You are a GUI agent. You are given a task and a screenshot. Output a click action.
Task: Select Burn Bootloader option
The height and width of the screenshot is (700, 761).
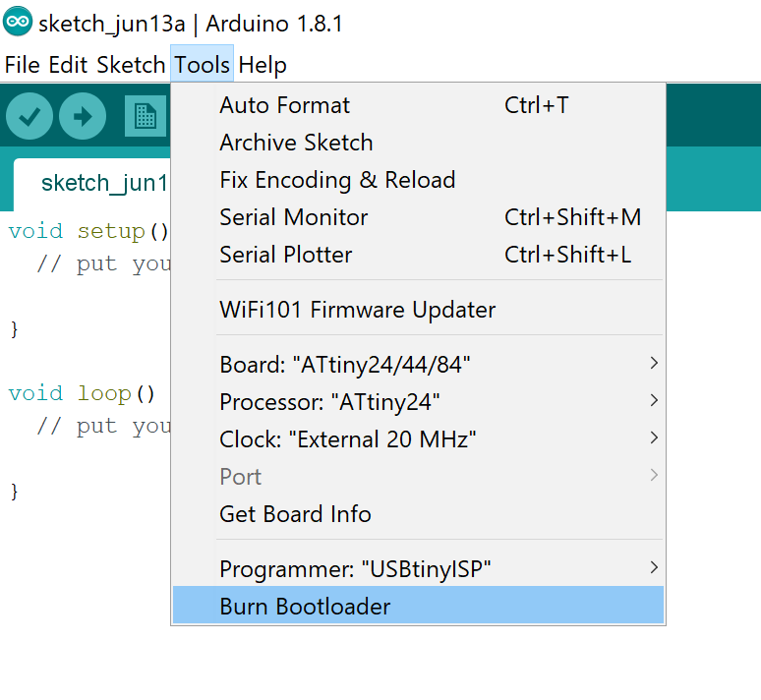pos(305,607)
